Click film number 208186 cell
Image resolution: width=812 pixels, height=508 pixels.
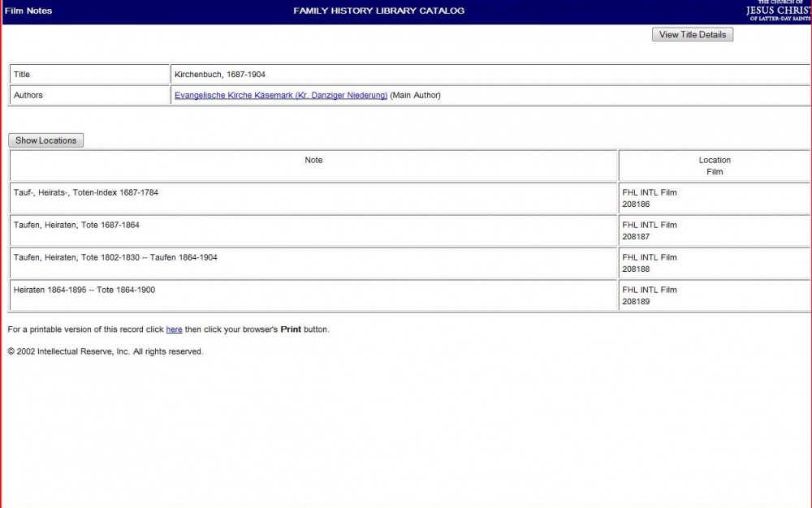(636, 204)
